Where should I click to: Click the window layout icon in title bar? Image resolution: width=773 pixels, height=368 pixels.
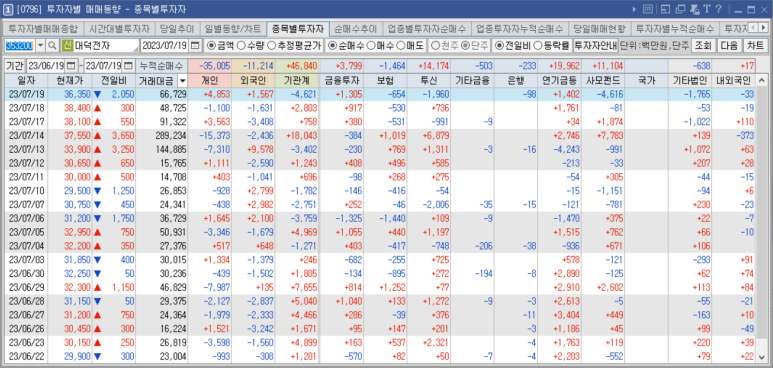665,9
